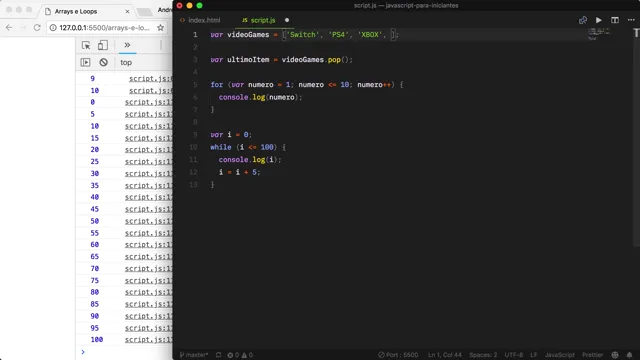
Task: Clear the console output
Action: 104,62
